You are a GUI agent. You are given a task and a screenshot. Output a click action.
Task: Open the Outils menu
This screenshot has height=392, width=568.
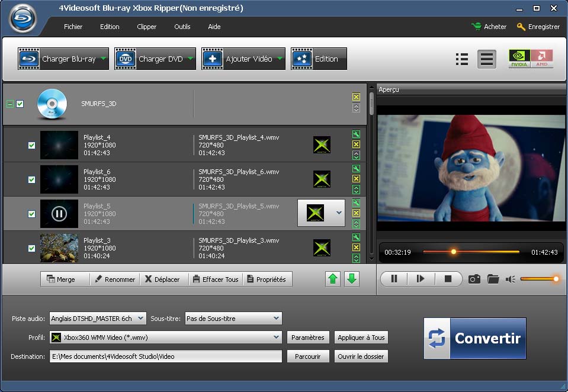[182, 27]
